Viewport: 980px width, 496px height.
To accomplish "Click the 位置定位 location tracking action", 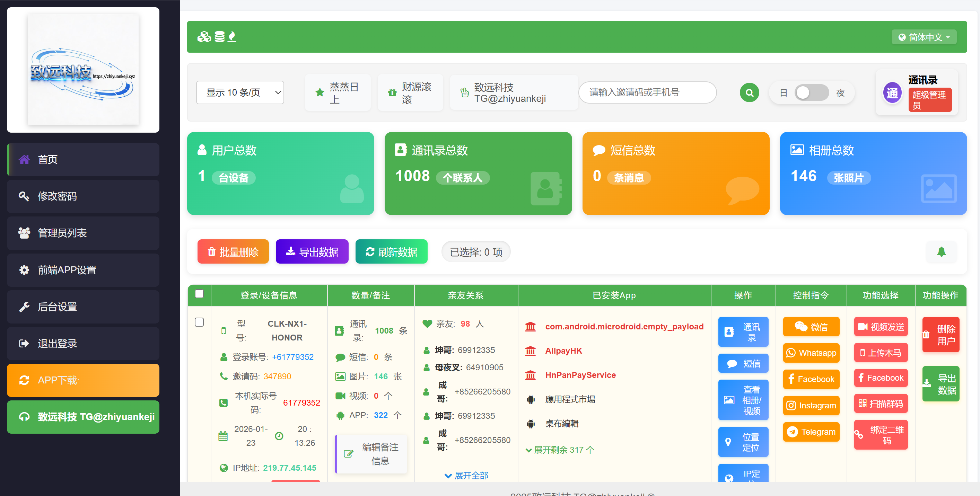I will point(743,442).
